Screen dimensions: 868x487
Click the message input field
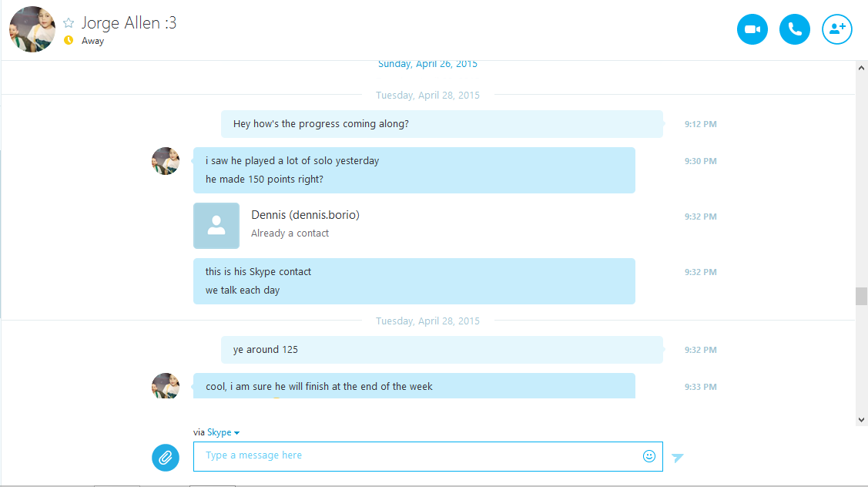coord(428,456)
